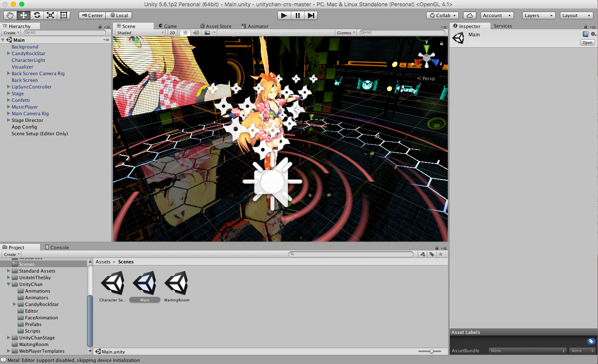Switch to the Asset Store tab

(x=216, y=26)
